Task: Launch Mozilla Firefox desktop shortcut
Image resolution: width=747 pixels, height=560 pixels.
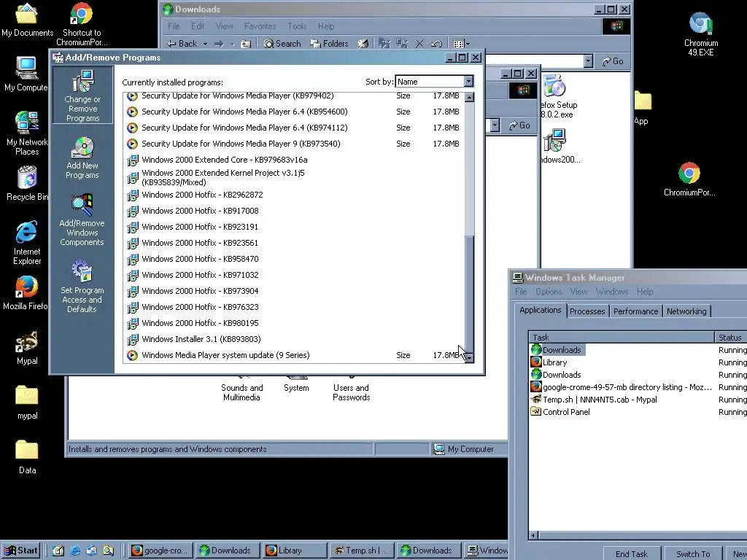Action: tap(26, 293)
